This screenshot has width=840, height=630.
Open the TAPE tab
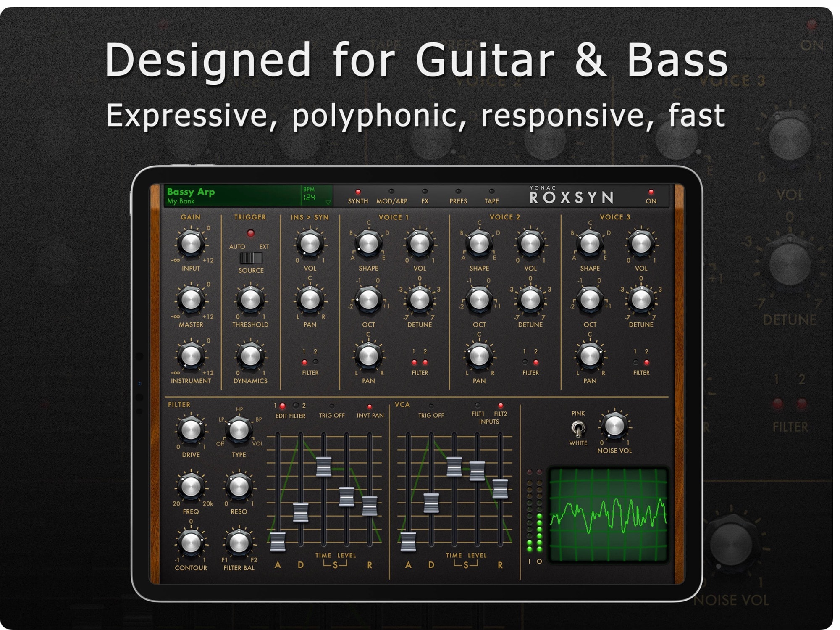(x=491, y=197)
